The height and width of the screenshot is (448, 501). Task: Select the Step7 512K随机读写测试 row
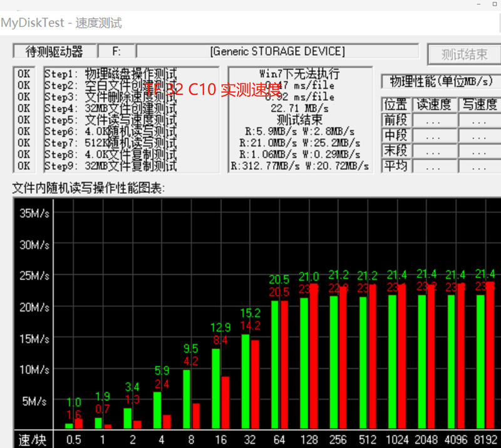(x=111, y=143)
